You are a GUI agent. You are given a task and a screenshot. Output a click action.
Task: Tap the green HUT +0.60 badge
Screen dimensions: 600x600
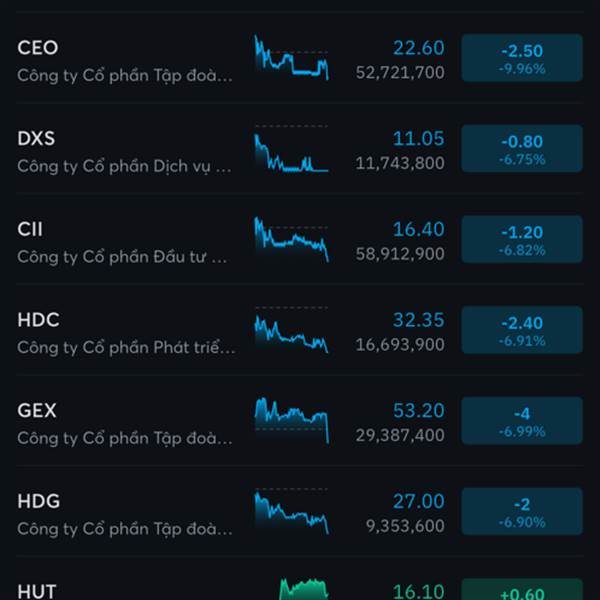[x=522, y=589]
